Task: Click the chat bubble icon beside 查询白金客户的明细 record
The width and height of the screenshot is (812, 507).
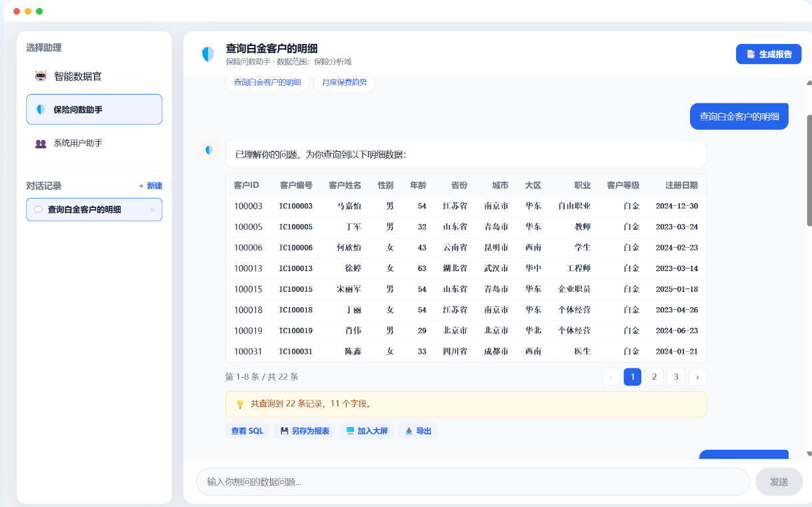Action: tap(38, 209)
